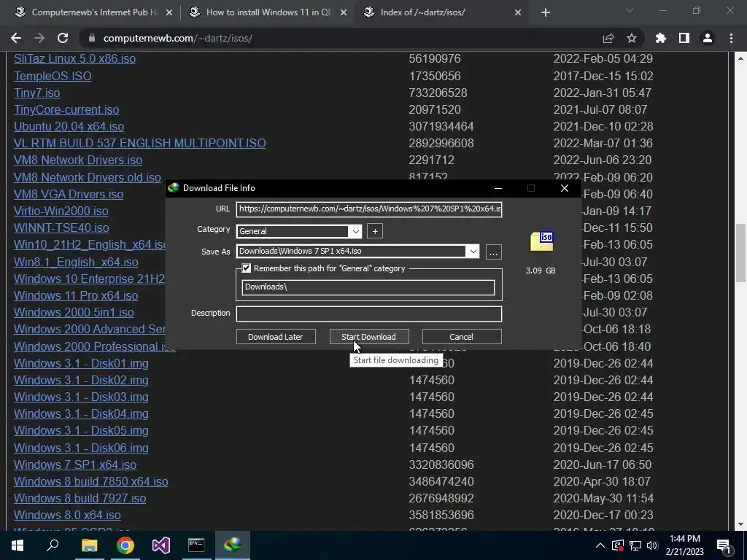
Task: Open the TempleOS.ISO link
Action: 53,76
